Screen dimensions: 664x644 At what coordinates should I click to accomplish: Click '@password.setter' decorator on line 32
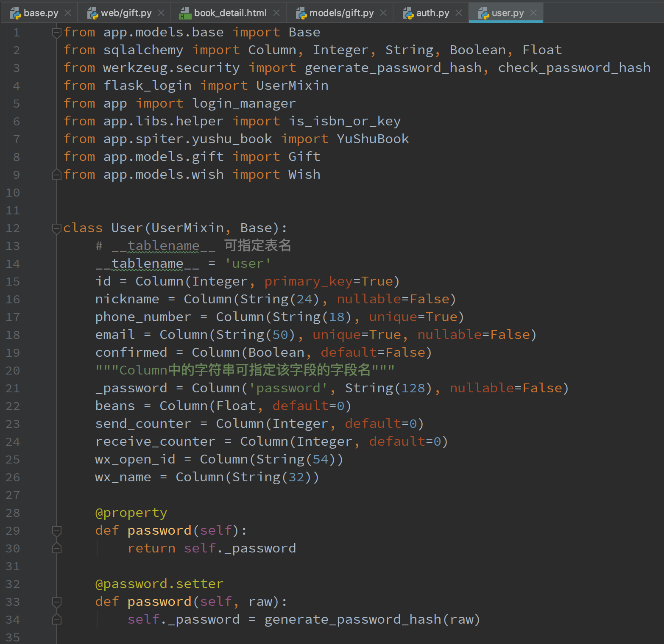[x=159, y=584]
